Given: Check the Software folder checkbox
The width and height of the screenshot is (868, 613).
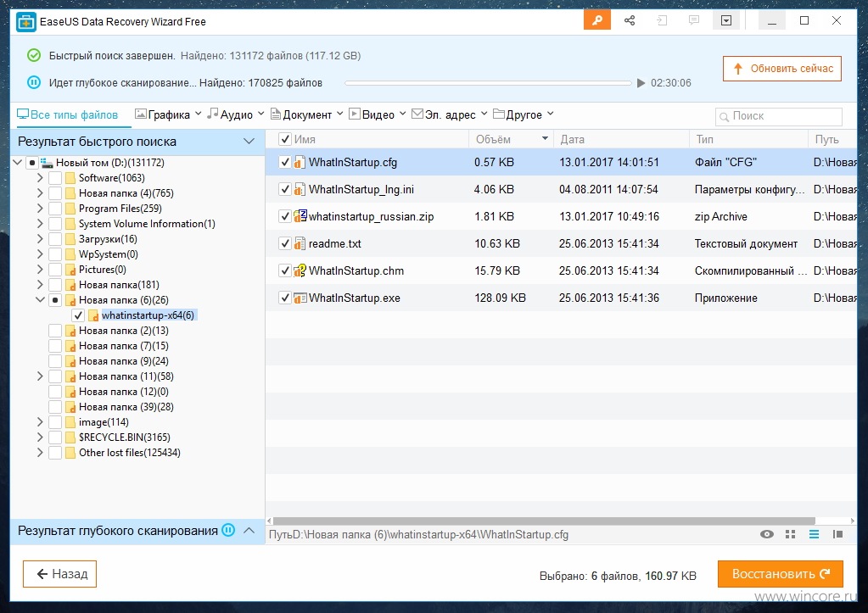Looking at the screenshot, I should pyautogui.click(x=55, y=177).
